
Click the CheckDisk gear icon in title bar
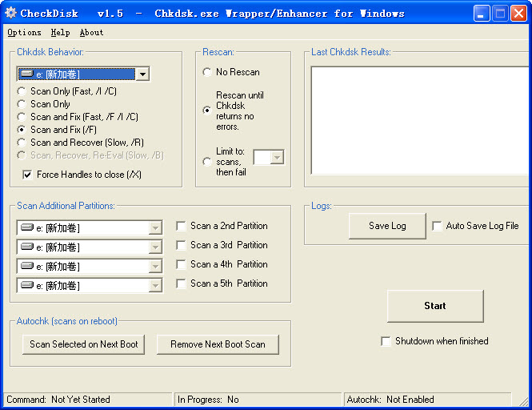coord(10,13)
